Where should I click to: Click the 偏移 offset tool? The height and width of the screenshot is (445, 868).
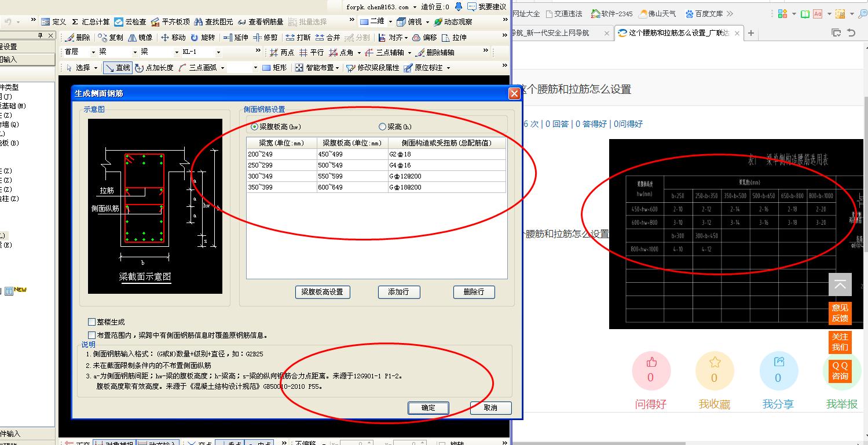click(424, 38)
